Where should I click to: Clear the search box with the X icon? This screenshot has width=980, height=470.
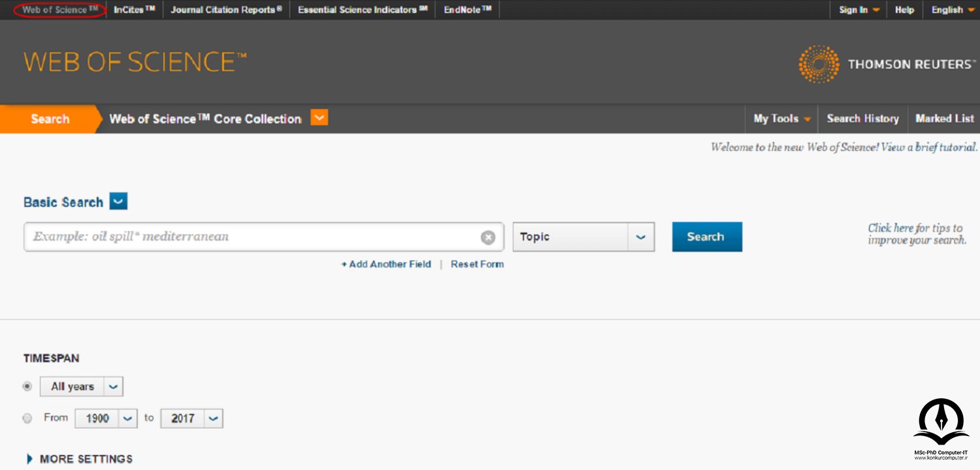488,238
